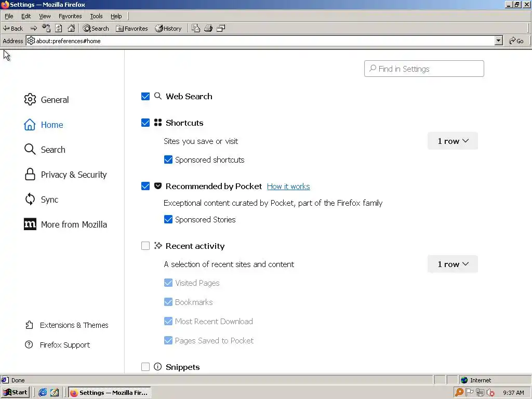The height and width of the screenshot is (399, 532).
Task: Click the 9:37 AM taskbar clock
Action: tap(513, 393)
